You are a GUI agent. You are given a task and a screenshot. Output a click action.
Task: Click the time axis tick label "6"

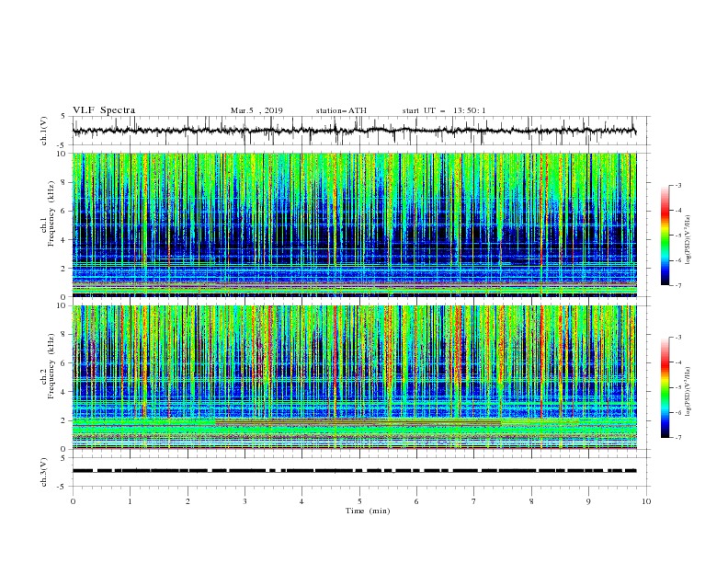pos(416,501)
